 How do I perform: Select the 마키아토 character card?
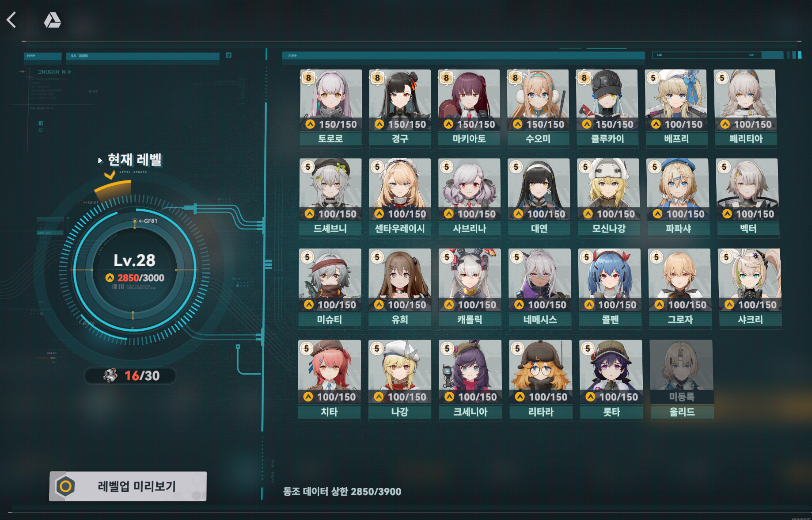[469, 108]
